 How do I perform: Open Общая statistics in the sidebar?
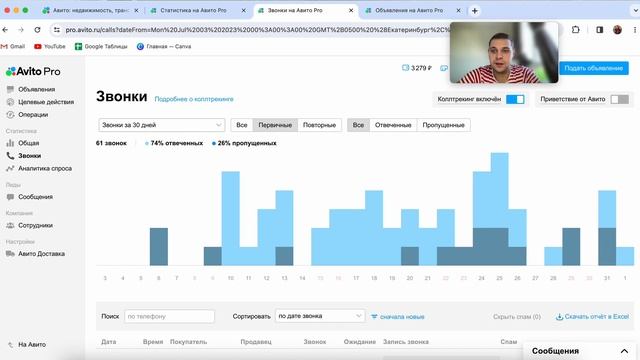point(28,143)
